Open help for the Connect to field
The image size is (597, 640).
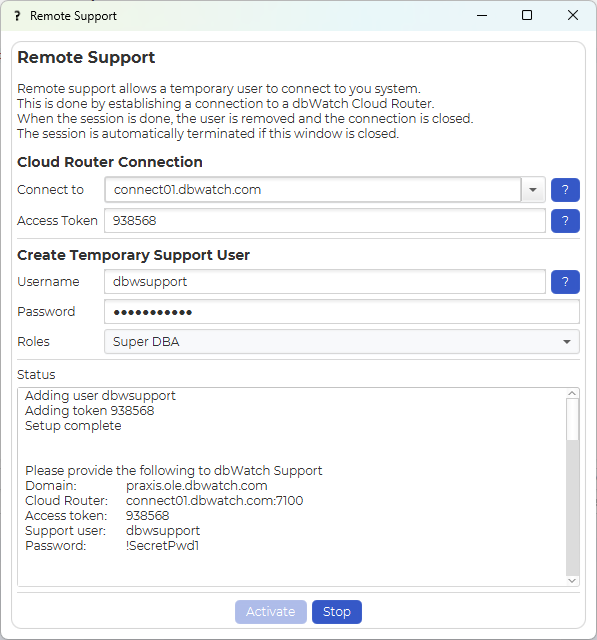coord(565,190)
